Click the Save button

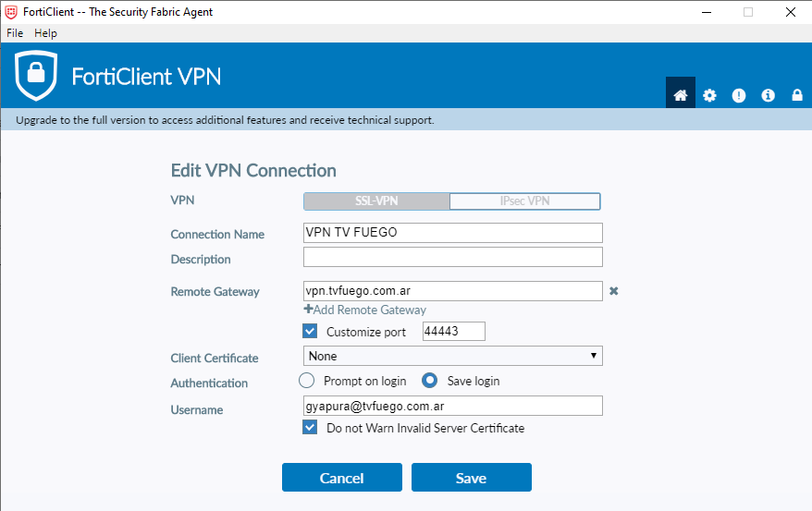click(472, 478)
